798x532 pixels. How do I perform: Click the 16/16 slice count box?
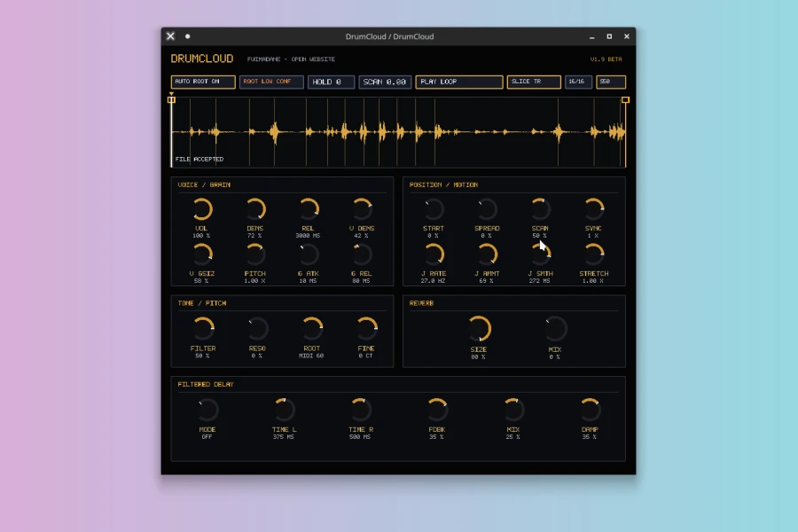point(578,82)
